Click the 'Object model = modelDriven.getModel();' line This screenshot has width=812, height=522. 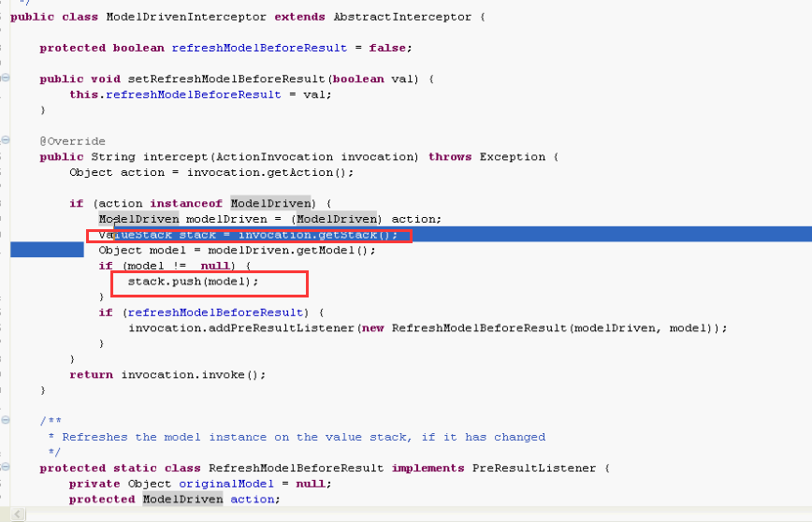coord(237,251)
